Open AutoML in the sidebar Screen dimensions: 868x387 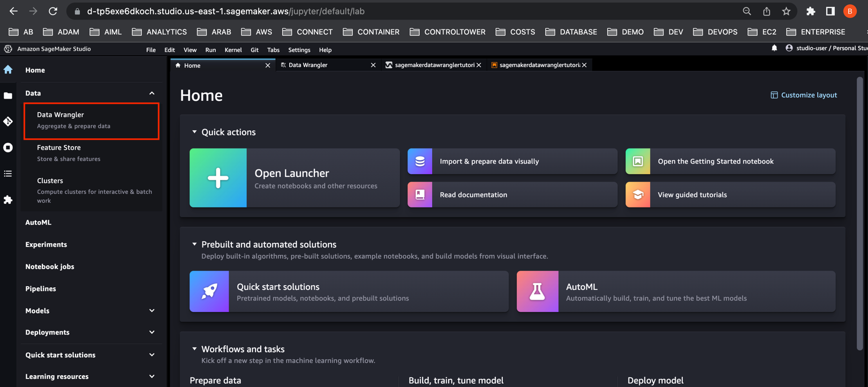38,222
